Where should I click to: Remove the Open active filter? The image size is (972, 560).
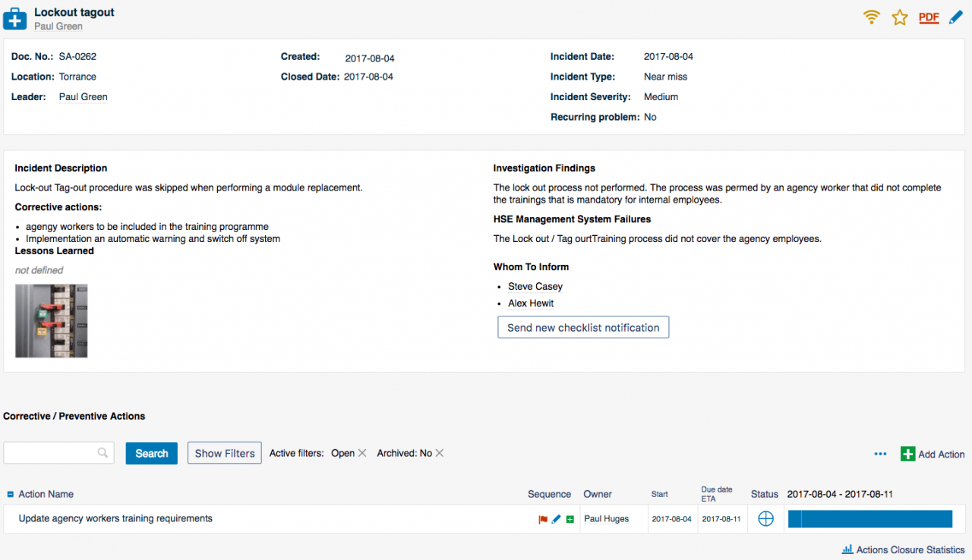click(x=362, y=453)
